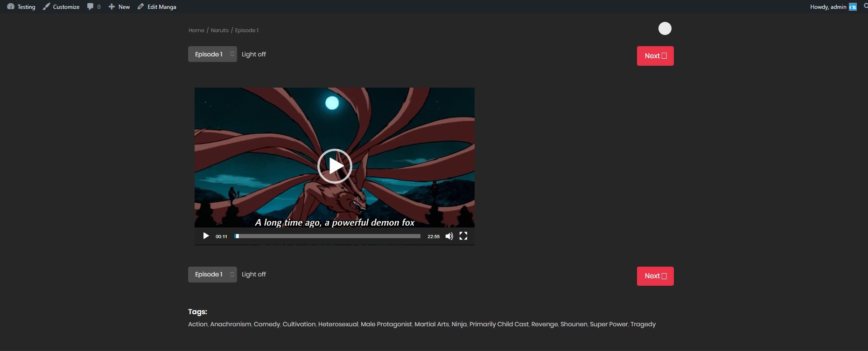Click the 00:11 current time display
Viewport: 868px width, 351px height.
(221, 237)
